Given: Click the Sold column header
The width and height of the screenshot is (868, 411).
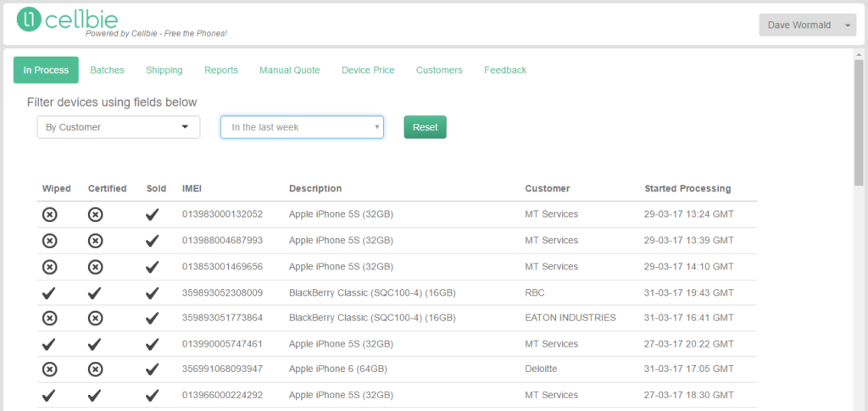Looking at the screenshot, I should pyautogui.click(x=156, y=189).
